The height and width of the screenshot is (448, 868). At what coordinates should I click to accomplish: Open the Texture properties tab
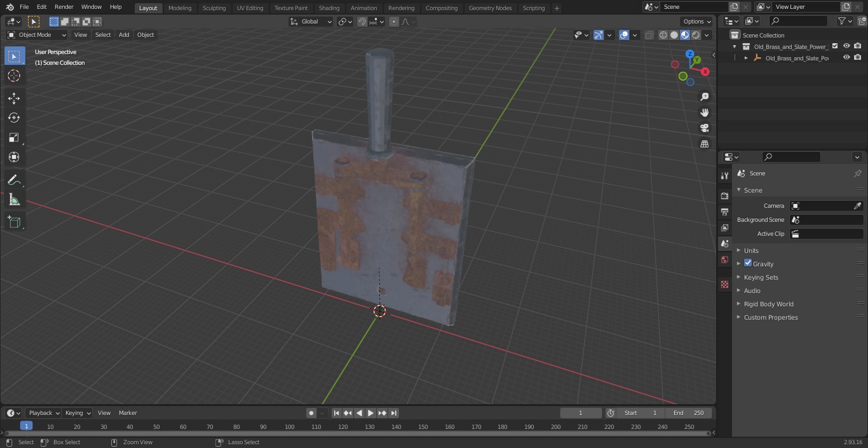[x=724, y=284]
